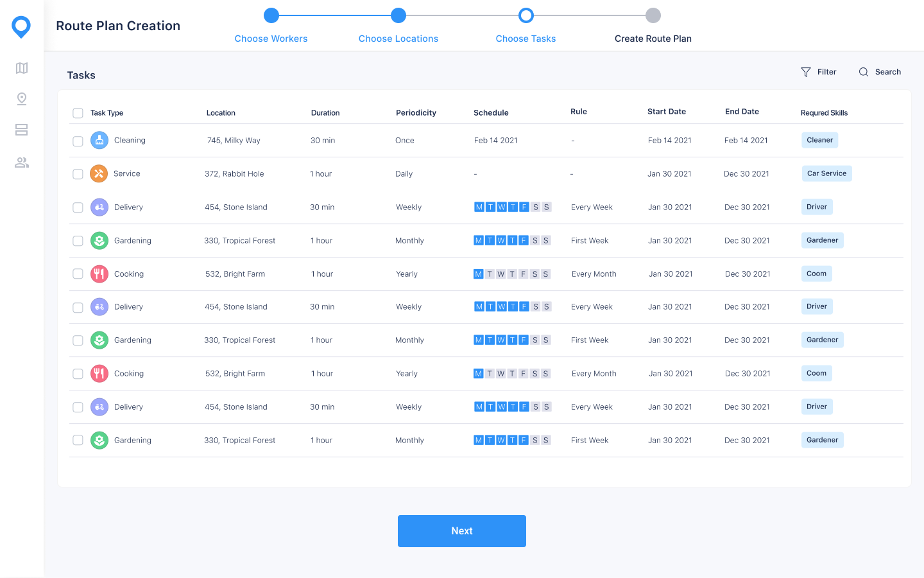Click the Choose Workers step circle
The width and height of the screenshot is (924, 578).
[271, 15]
